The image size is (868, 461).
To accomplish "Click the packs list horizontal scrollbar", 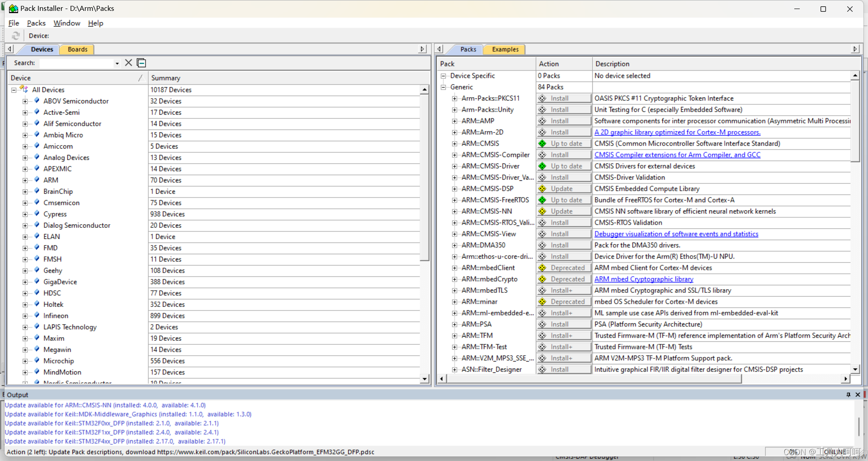I will click(594, 379).
